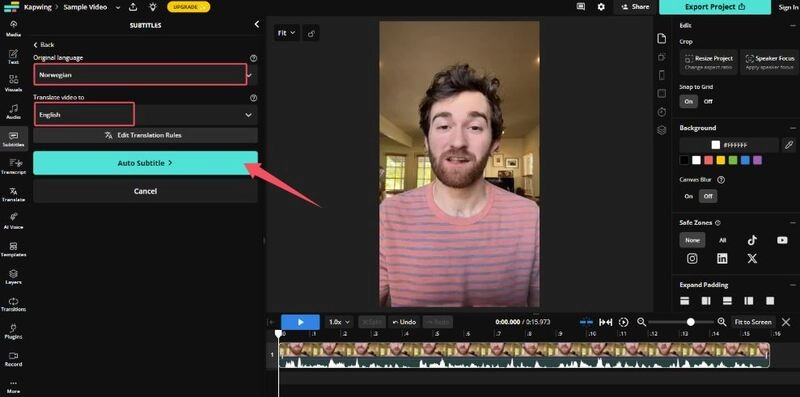Click Resize Project
The image size is (800, 397).
[x=709, y=62]
